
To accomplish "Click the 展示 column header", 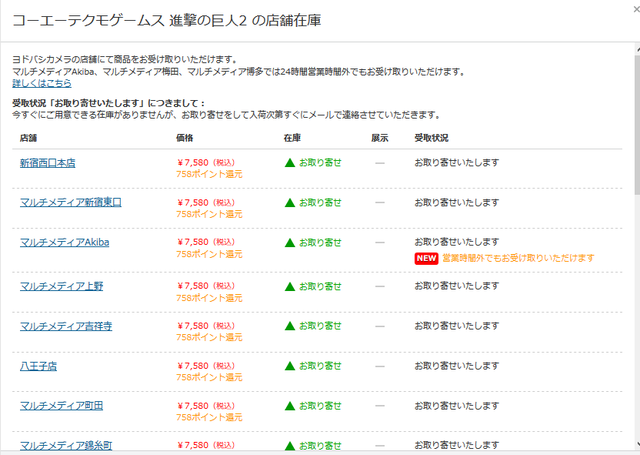I will [380, 138].
